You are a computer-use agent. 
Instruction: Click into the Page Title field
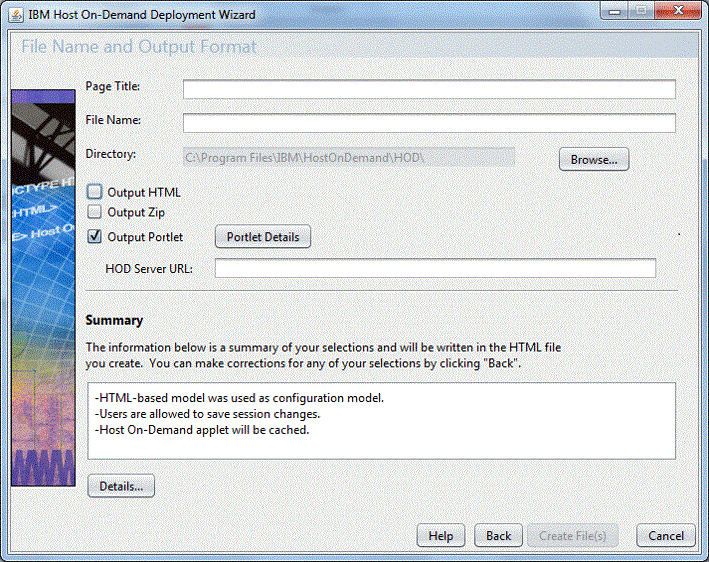tap(429, 89)
